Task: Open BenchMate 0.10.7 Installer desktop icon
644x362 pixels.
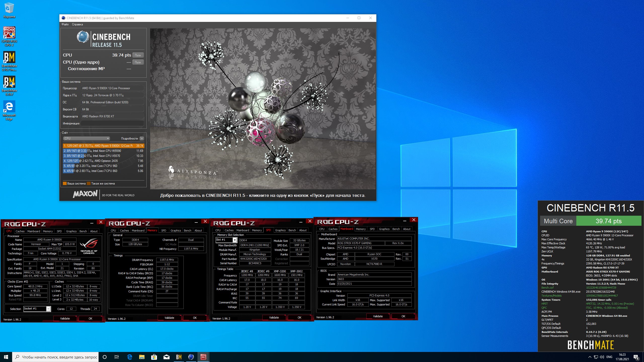Action: point(9,61)
